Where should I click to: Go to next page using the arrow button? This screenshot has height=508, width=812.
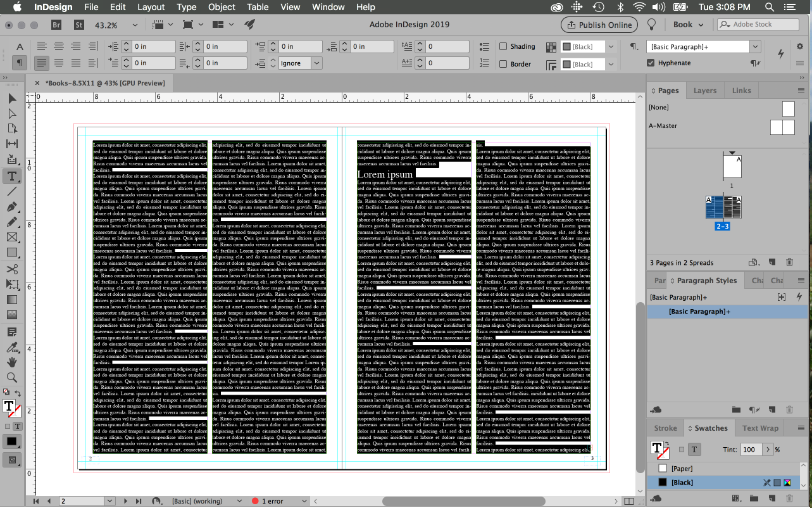pos(125,501)
